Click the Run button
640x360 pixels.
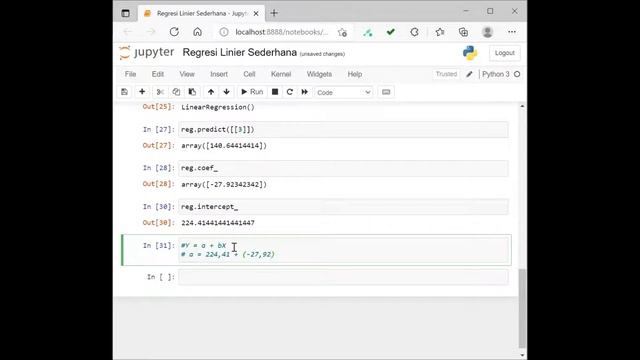click(x=252, y=92)
